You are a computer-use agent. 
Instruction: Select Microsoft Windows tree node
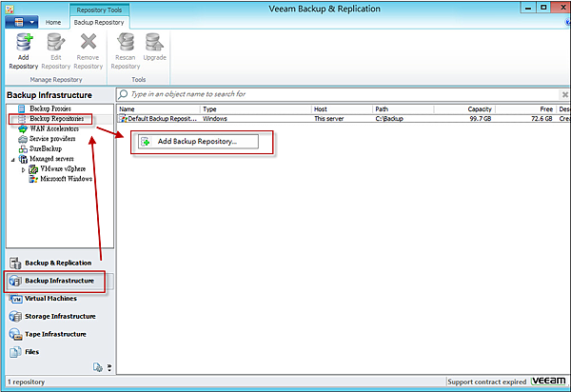pyautogui.click(x=67, y=179)
